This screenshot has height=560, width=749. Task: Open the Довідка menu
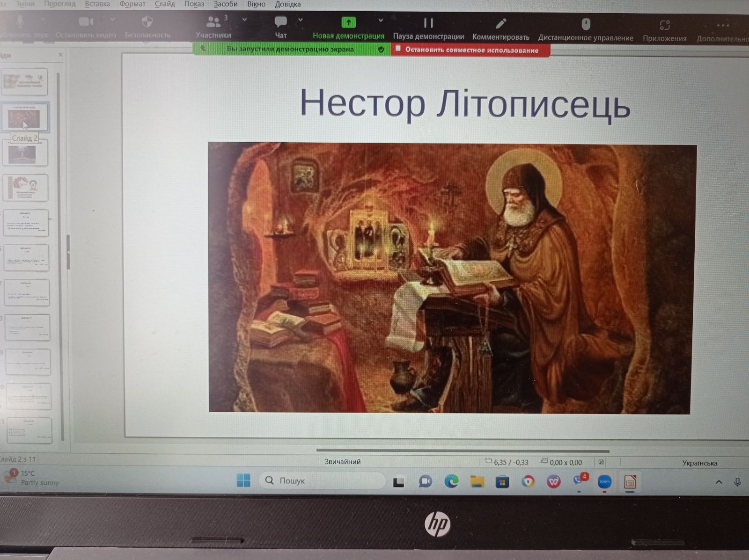(287, 4)
